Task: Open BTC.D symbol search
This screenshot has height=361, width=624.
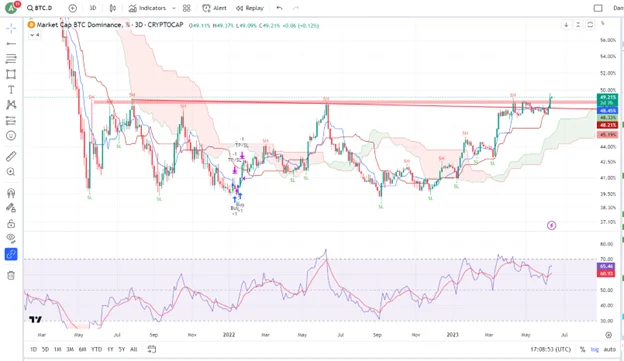Action: tap(39, 8)
